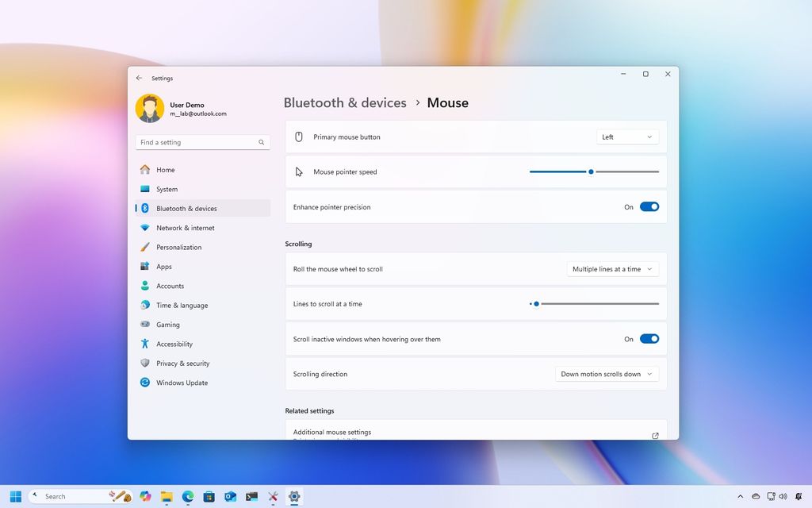Open the Primary mouse button dropdown
This screenshot has width=812, height=508.
[x=627, y=137]
